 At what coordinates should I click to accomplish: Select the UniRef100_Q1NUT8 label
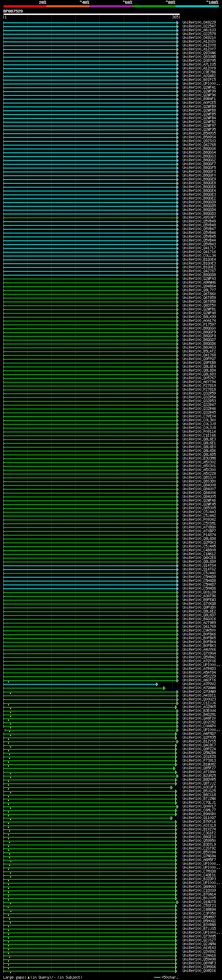click(199, 902)
